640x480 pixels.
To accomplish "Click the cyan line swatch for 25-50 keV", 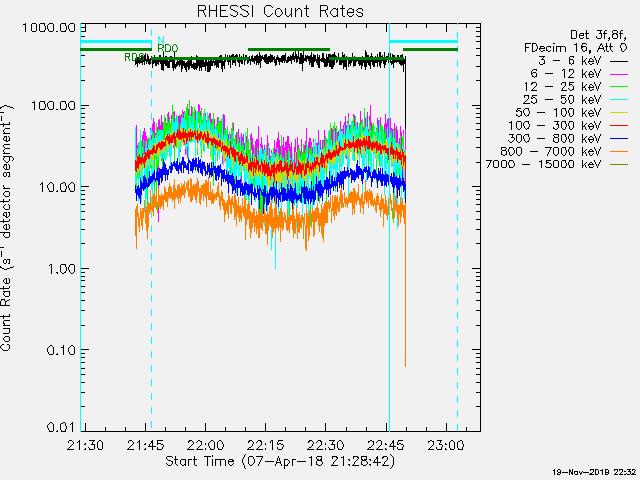I will coord(619,100).
